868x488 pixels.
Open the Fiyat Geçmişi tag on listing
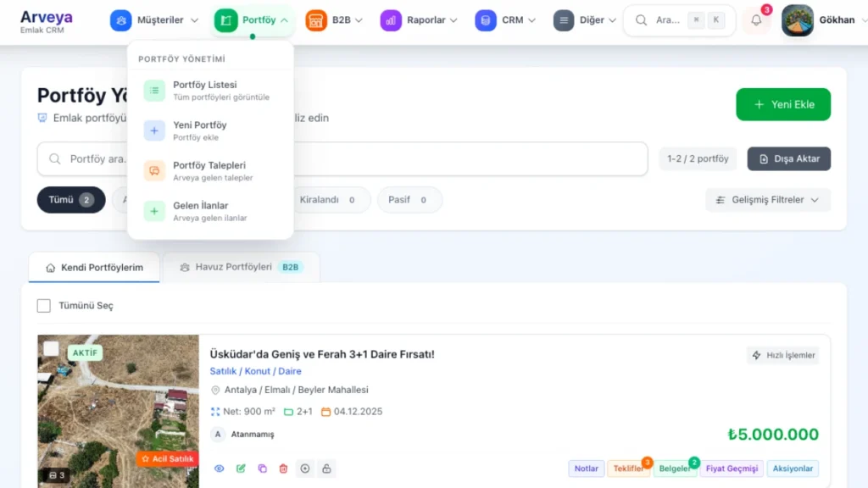pyautogui.click(x=732, y=469)
